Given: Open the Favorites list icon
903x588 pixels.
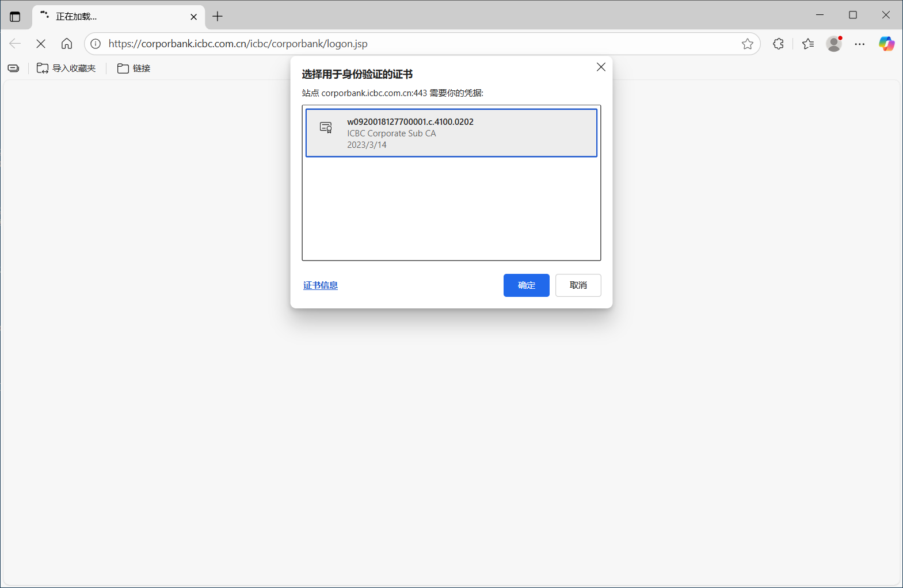Looking at the screenshot, I should (808, 44).
